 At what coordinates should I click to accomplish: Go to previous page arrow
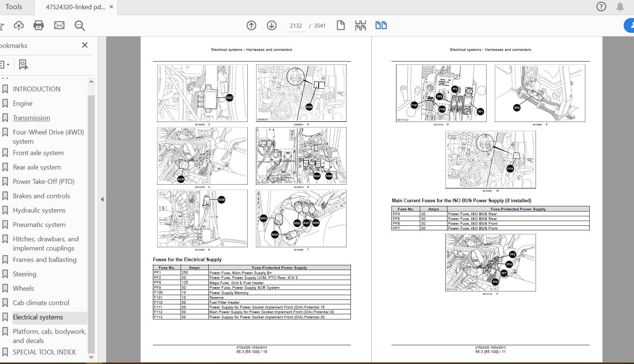pos(251,25)
